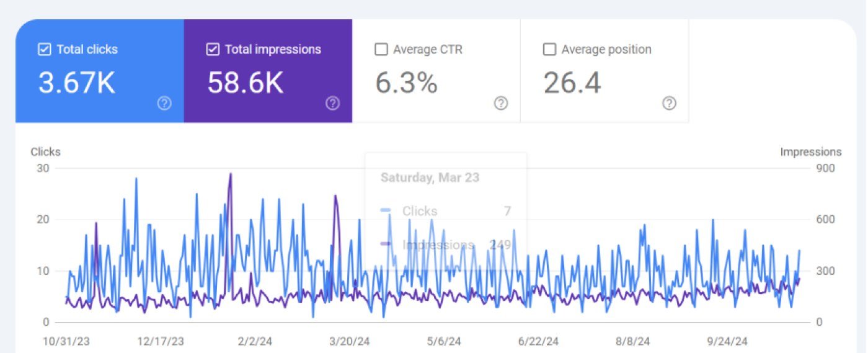Viewport: 868px width, 353px height.
Task: Click the 3/20/24 date label
Action: (350, 341)
